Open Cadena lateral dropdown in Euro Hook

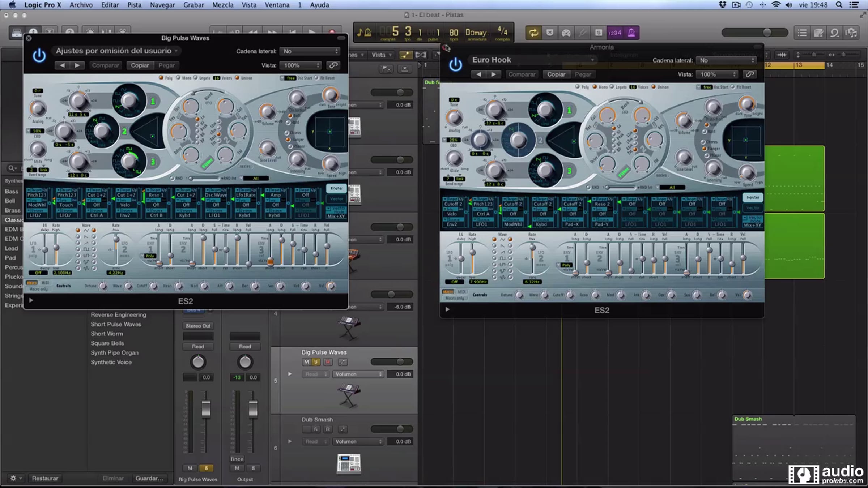pyautogui.click(x=726, y=60)
